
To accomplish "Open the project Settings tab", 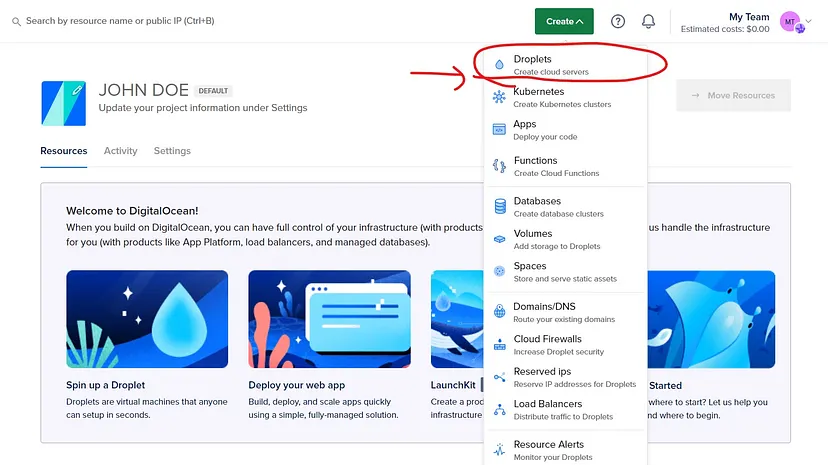I will [x=172, y=151].
